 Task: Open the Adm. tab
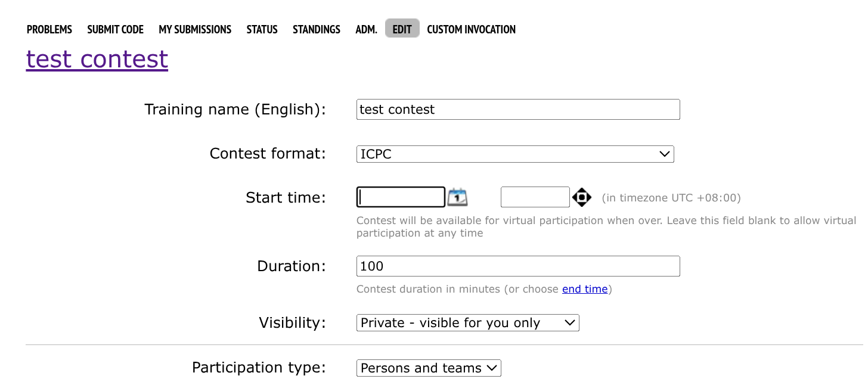[366, 29]
